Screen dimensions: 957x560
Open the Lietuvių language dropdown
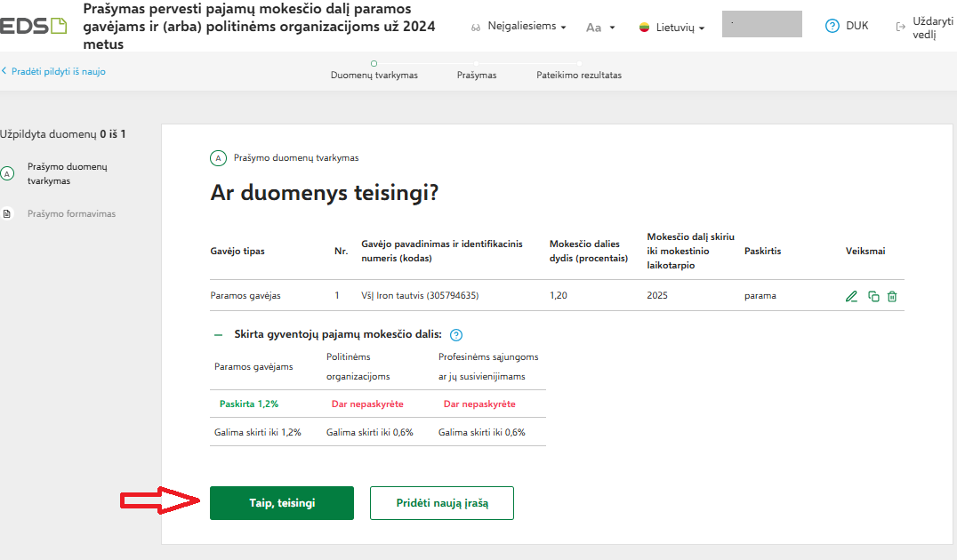tap(680, 28)
